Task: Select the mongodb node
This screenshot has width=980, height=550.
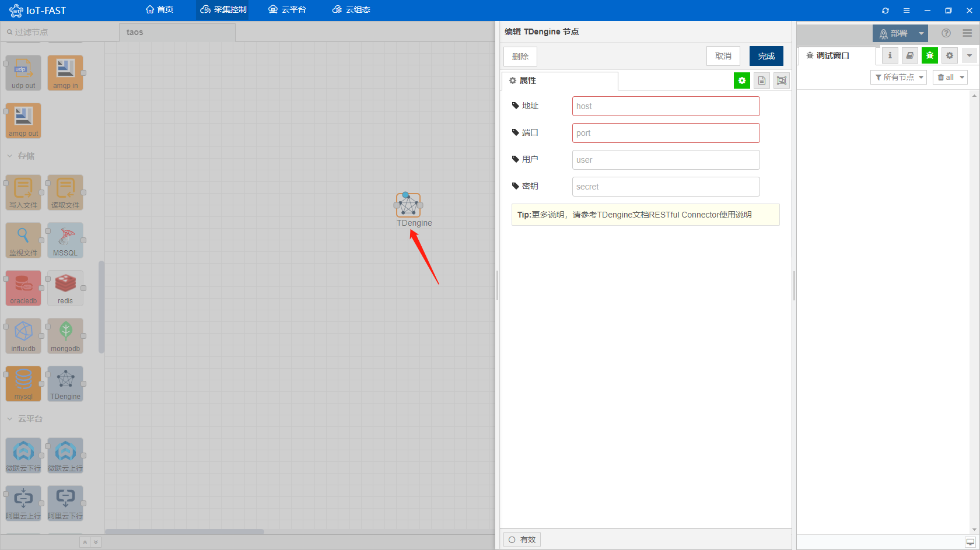Action: (65, 336)
